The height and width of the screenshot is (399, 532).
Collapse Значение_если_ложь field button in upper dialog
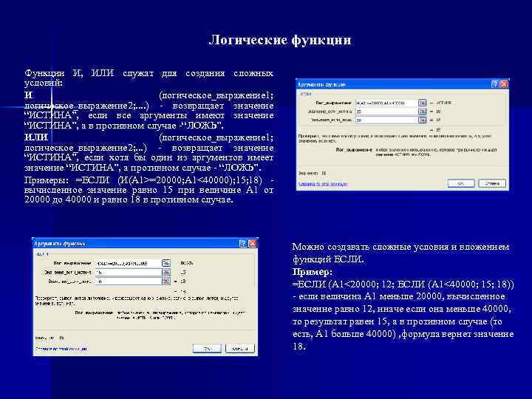[422, 120]
